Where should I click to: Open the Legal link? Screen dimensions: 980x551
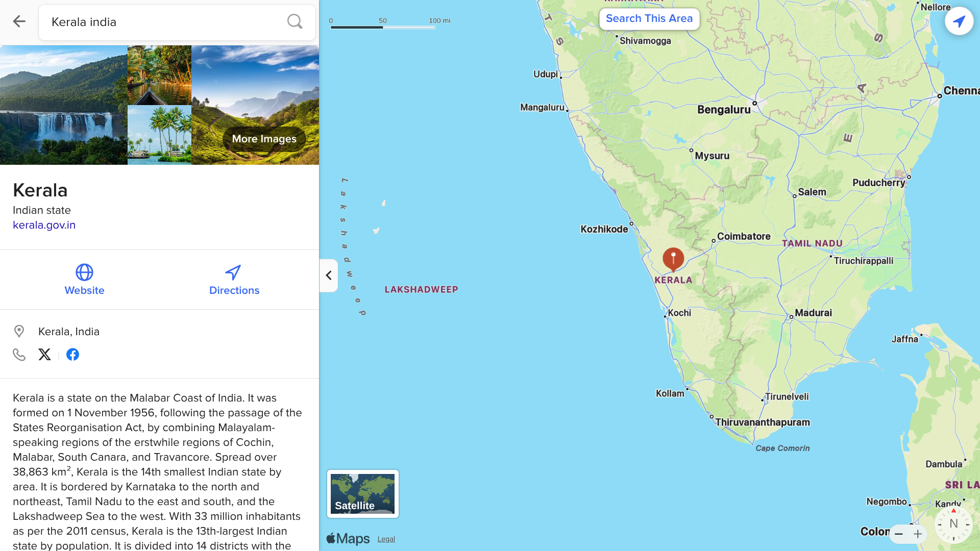(386, 539)
